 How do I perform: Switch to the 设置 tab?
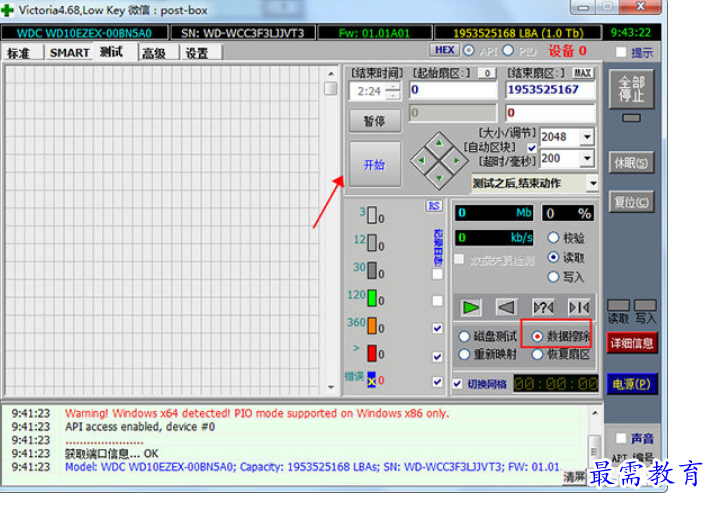197,53
